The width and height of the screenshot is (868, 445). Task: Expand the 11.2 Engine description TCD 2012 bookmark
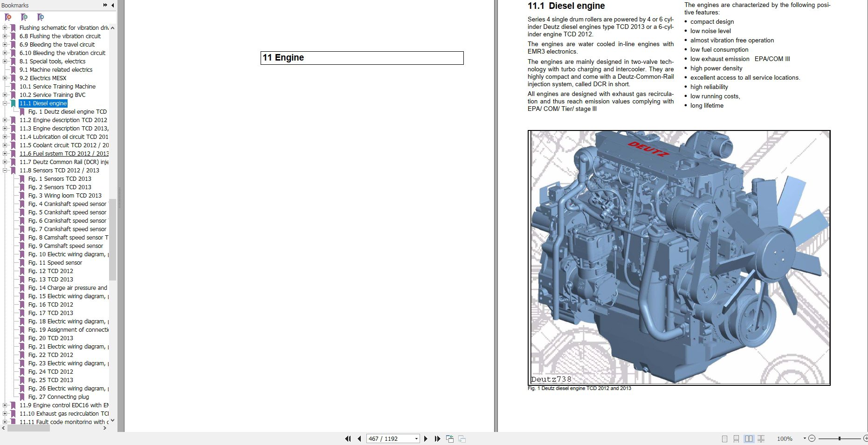point(5,120)
